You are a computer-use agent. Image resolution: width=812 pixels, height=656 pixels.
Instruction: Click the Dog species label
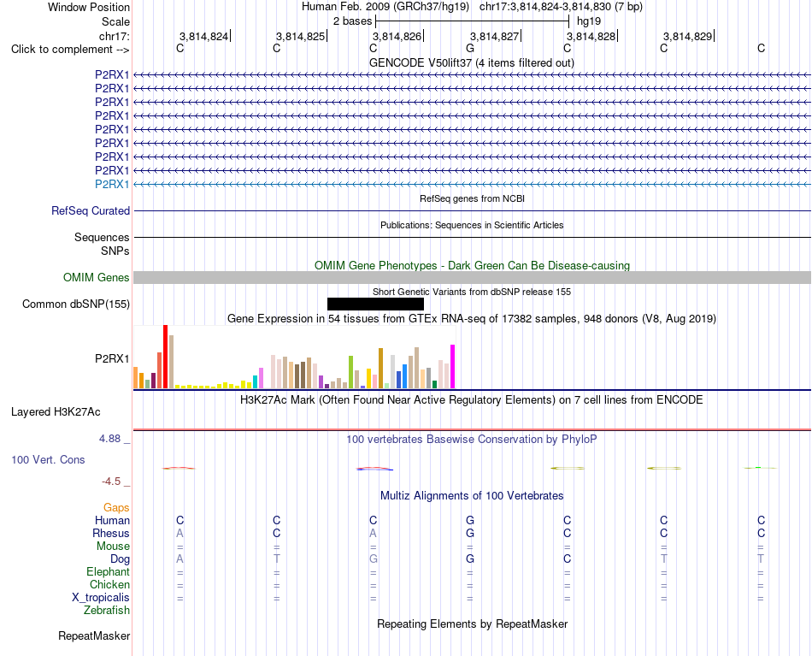pos(120,559)
